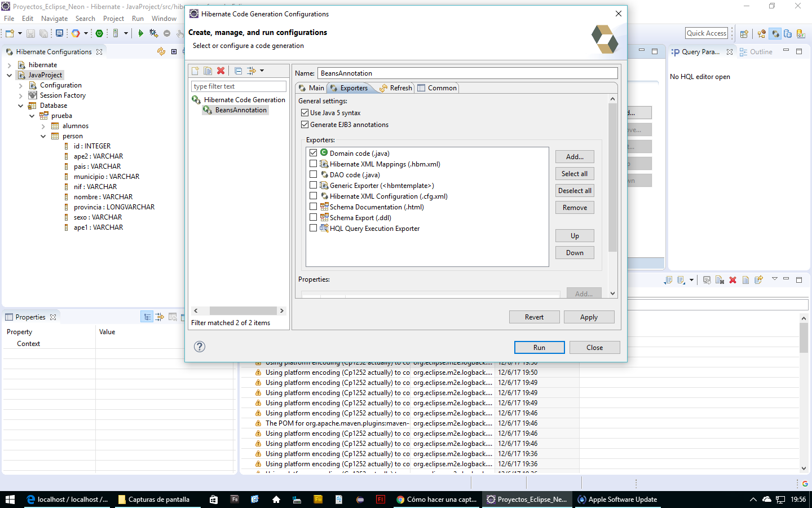Screen dimensions: 812x508
Task: Click the exporters Add... button
Action: click(575, 157)
